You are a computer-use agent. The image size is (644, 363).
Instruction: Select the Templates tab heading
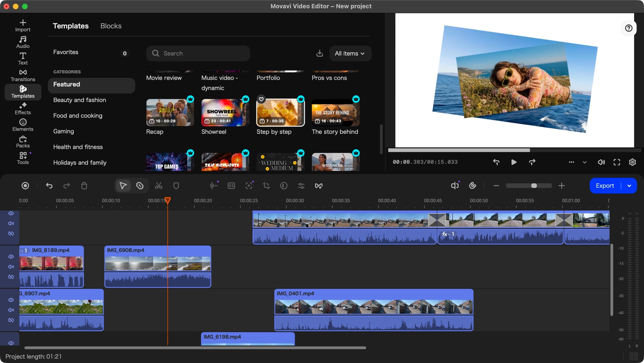click(71, 26)
